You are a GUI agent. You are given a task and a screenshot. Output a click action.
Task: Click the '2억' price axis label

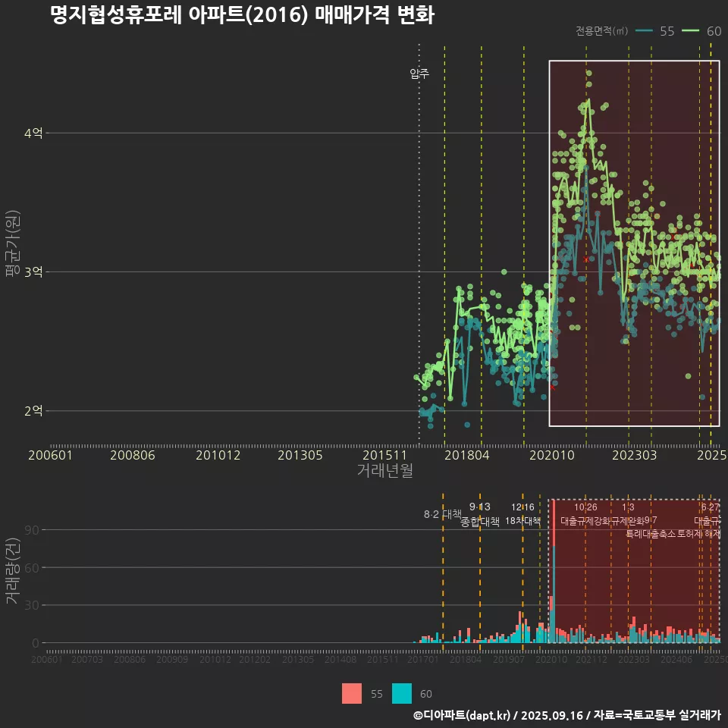pyautogui.click(x=33, y=410)
